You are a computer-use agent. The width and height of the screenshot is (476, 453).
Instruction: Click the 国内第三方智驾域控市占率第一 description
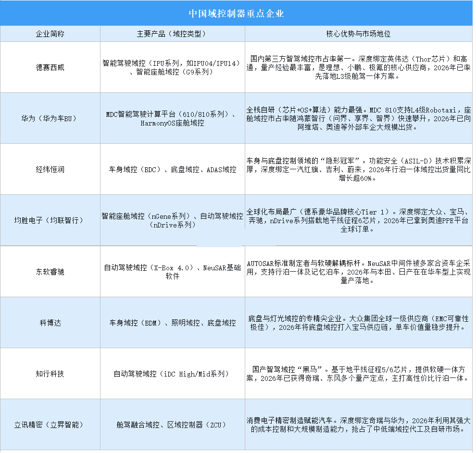pos(359,67)
